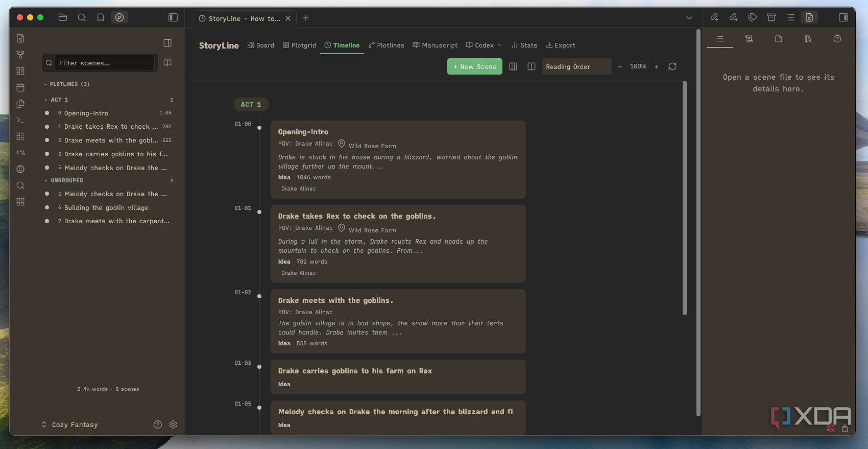Switch to the Stats view
Image resolution: width=868 pixels, height=449 pixels.
[x=524, y=45]
